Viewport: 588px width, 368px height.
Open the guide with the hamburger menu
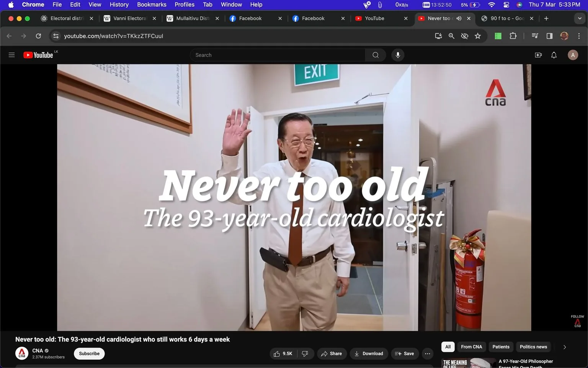[x=11, y=55]
